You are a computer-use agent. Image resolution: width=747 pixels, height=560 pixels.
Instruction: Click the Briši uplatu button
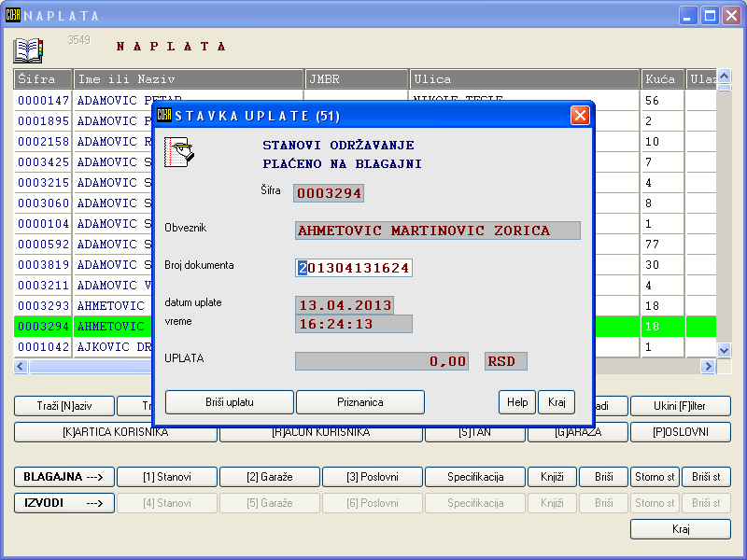coord(229,402)
